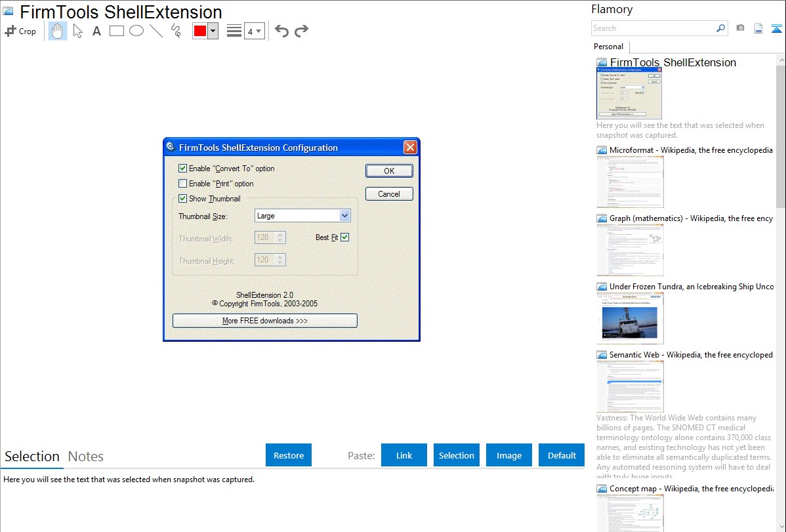Open the FirmTools ShellExtension snapshot thumbnail
The height and width of the screenshot is (532, 786).
pos(629,94)
